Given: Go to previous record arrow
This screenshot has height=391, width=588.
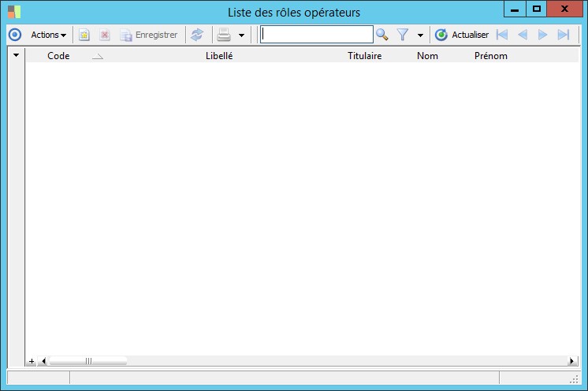Looking at the screenshot, I should (x=523, y=35).
